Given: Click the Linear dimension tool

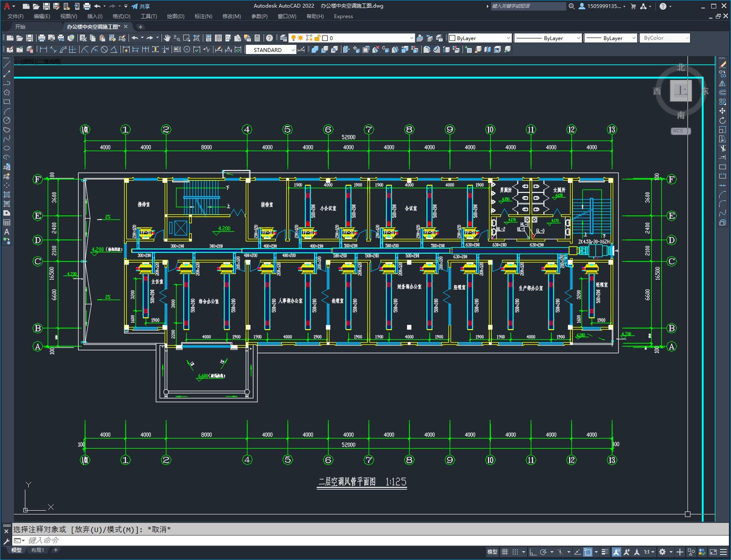Looking at the screenshot, I should [x=43, y=50].
